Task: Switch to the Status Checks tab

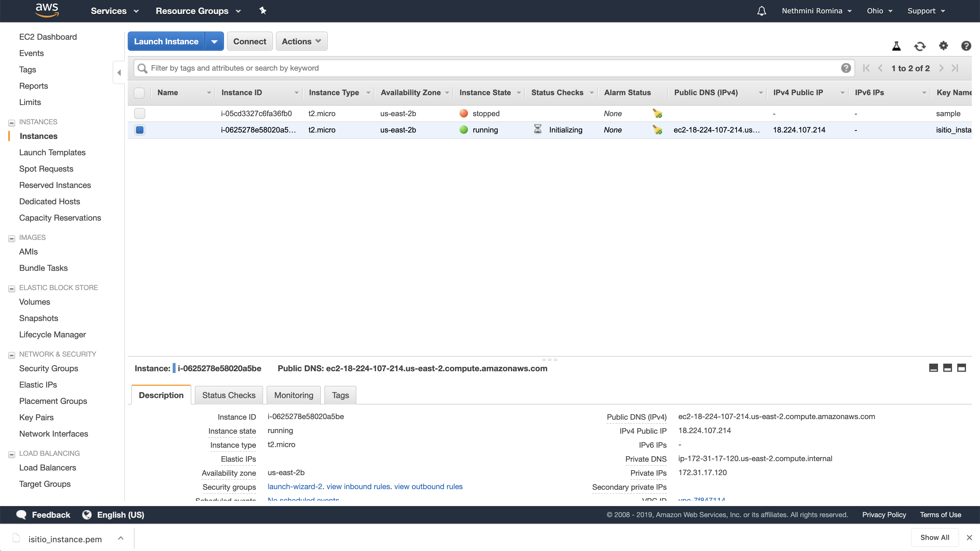Action: 229,395
